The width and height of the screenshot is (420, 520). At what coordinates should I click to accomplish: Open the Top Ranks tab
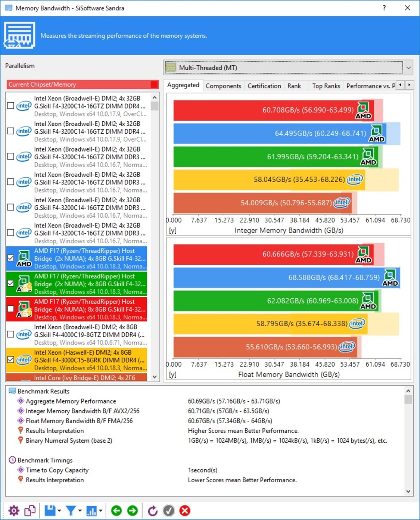[326, 86]
